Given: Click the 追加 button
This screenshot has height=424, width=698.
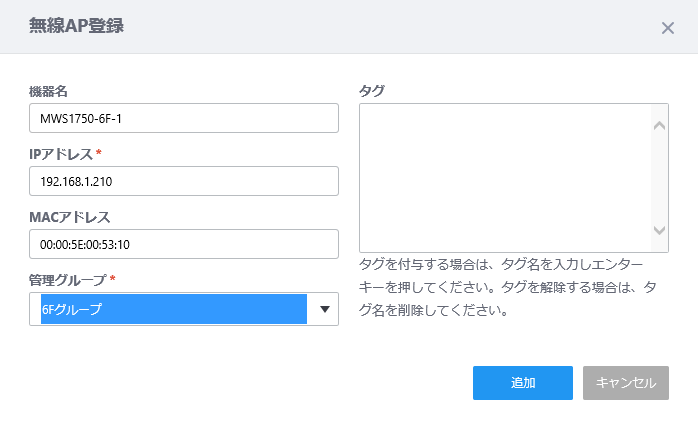Looking at the screenshot, I should click(x=523, y=383).
